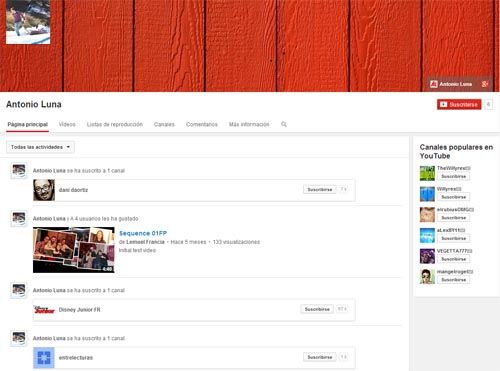Open the dani daortiz channel avatar
This screenshot has height=371, width=500.
[44, 190]
